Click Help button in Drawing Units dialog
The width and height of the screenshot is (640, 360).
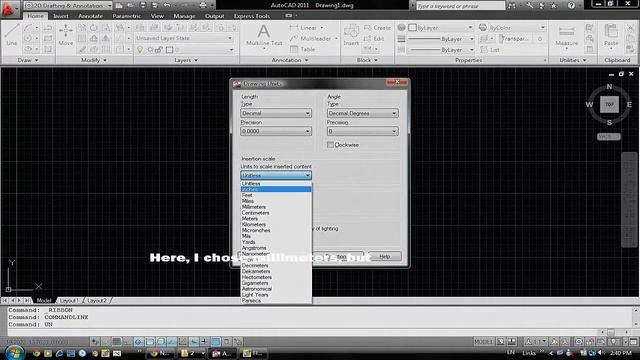coord(384,256)
